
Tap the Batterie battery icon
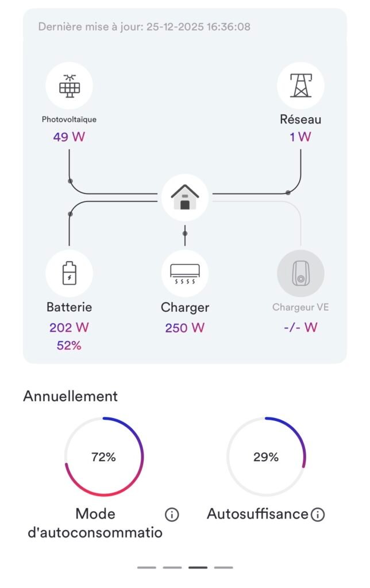[69, 273]
